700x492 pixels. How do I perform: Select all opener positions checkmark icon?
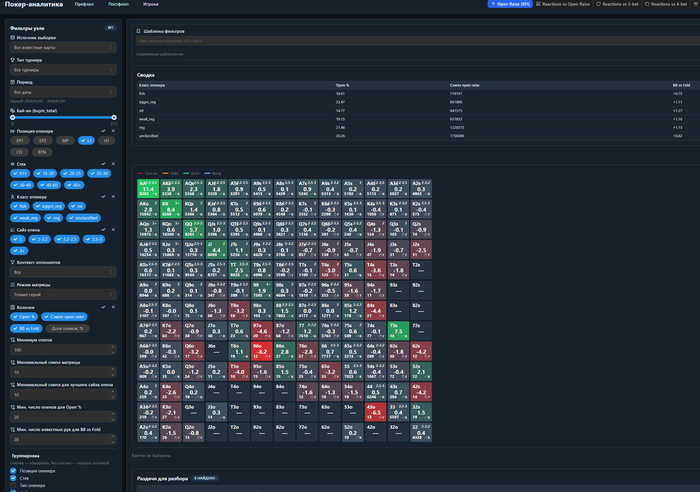pyautogui.click(x=103, y=131)
